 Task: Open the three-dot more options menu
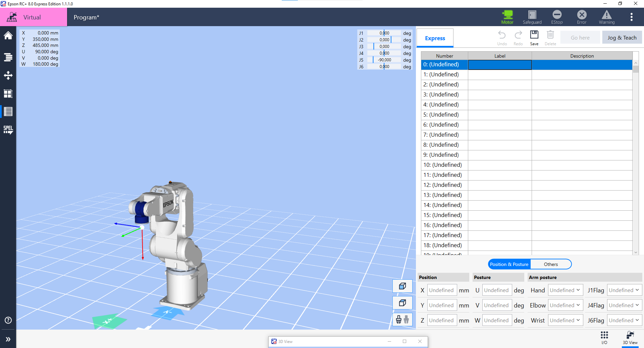(631, 17)
